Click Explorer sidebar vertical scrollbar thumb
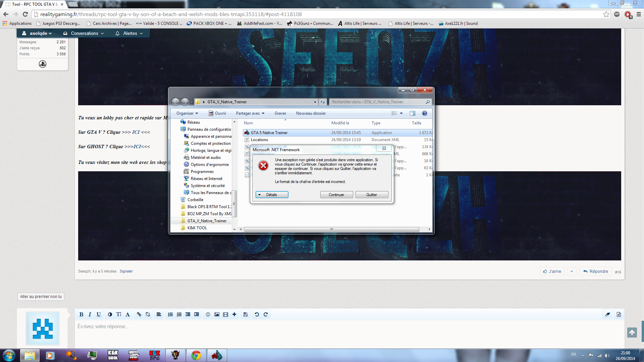644x362 pixels. coord(234,203)
